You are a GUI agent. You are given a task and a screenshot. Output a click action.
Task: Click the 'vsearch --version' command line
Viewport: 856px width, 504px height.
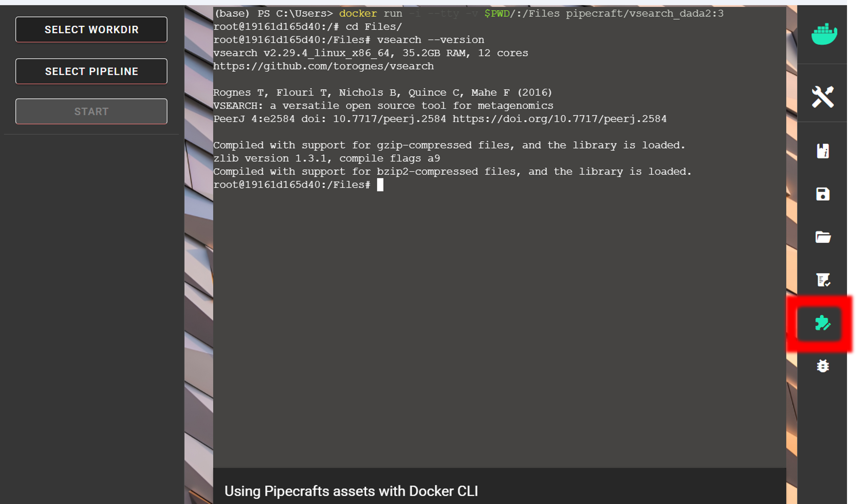(x=349, y=40)
